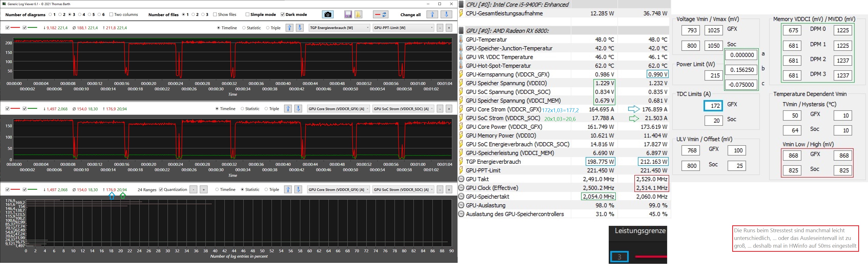Viewport: 868px width, 271px height.
Task: Enable the Two columns checkbox
Action: point(111,15)
